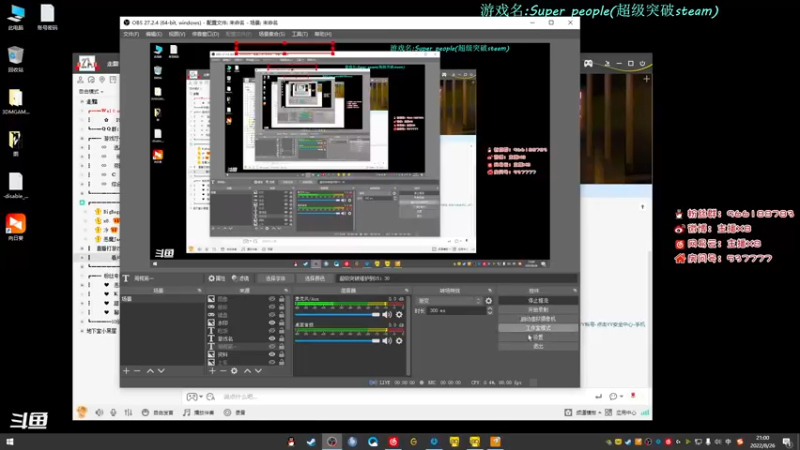Open source properties gear below sources list

[234, 371]
